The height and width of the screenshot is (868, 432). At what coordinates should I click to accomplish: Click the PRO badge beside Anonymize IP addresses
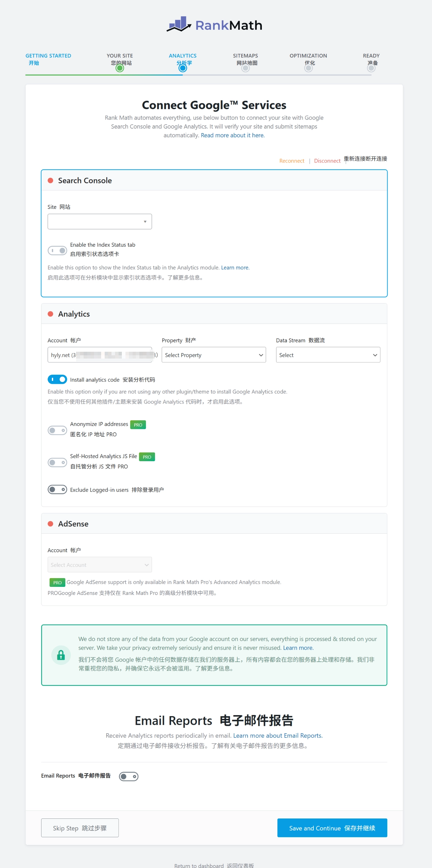[x=138, y=425]
